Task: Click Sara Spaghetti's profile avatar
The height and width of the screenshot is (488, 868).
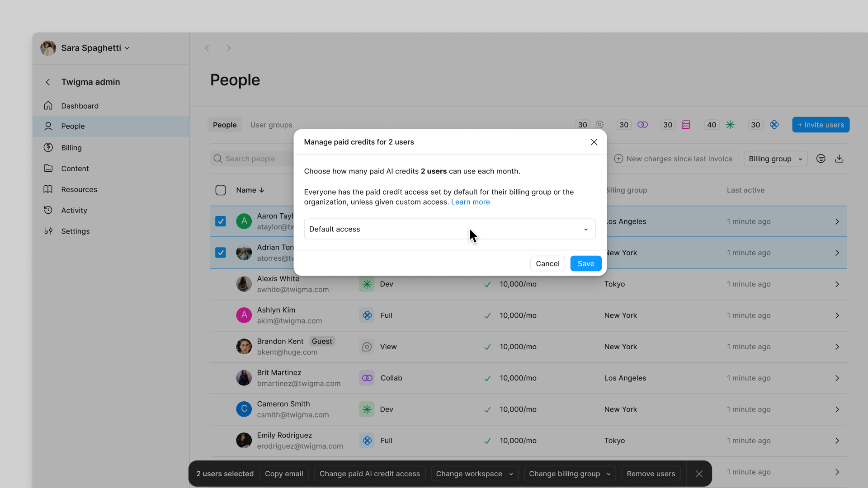Action: click(48, 48)
